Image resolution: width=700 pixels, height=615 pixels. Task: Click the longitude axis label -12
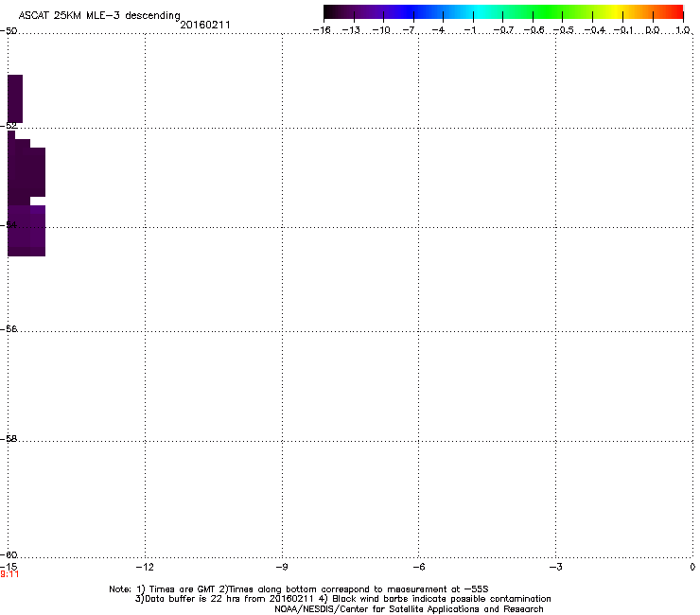(x=145, y=567)
